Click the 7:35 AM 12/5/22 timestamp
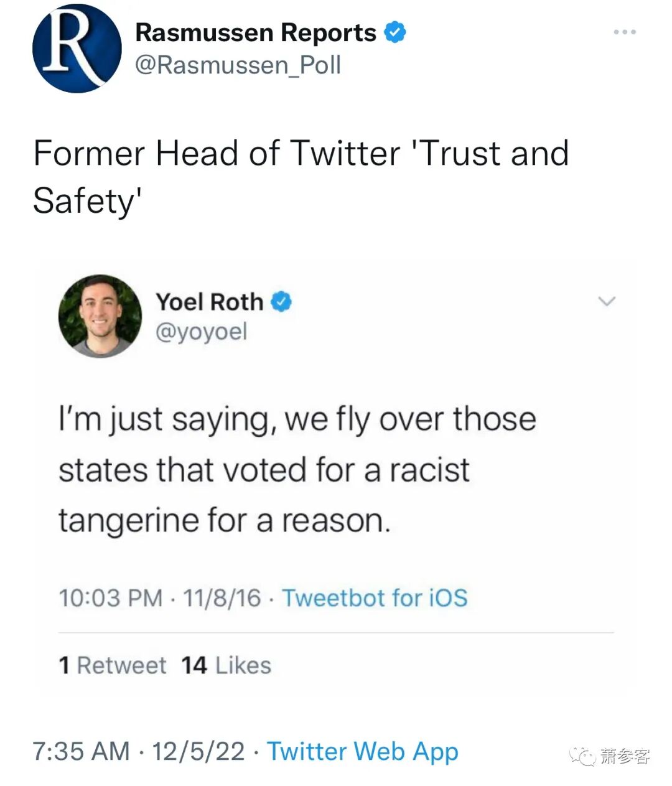Screen dimensions: 672x786 pos(139,751)
